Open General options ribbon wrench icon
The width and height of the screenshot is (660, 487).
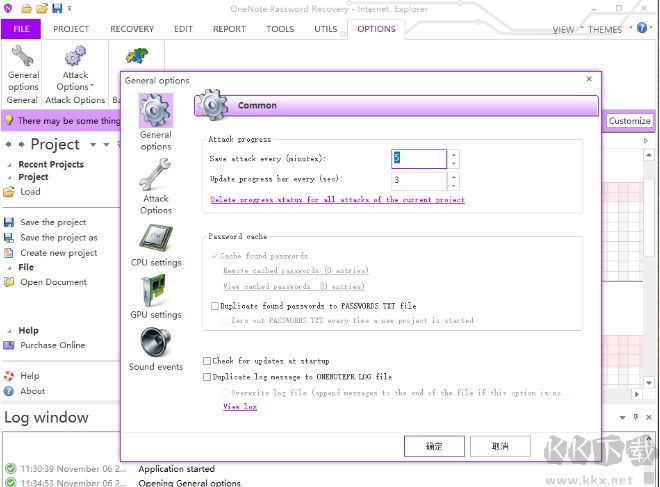tap(22, 56)
